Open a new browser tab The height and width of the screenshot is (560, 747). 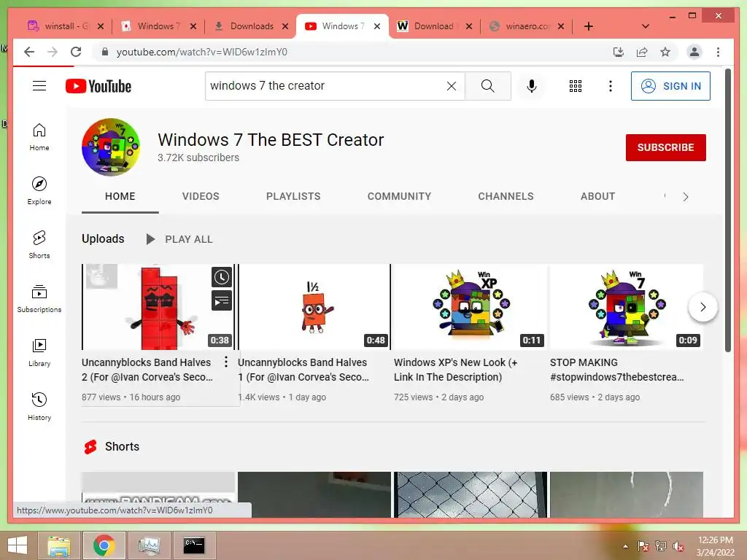(589, 26)
